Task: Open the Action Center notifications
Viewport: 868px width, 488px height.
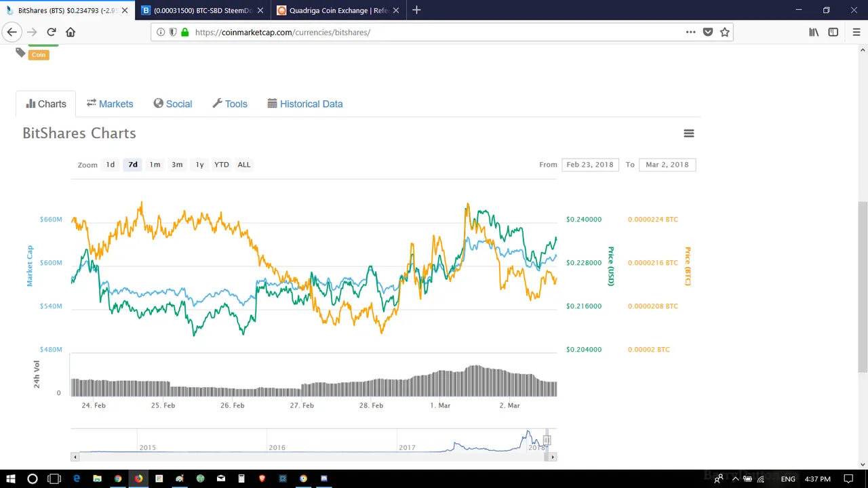Action: tap(848, 479)
